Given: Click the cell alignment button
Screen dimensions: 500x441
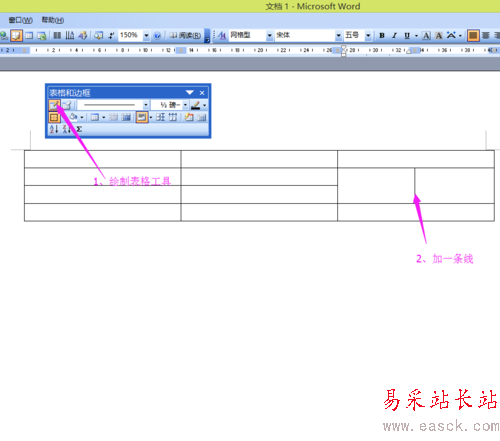Looking at the screenshot, I should [x=142, y=117].
